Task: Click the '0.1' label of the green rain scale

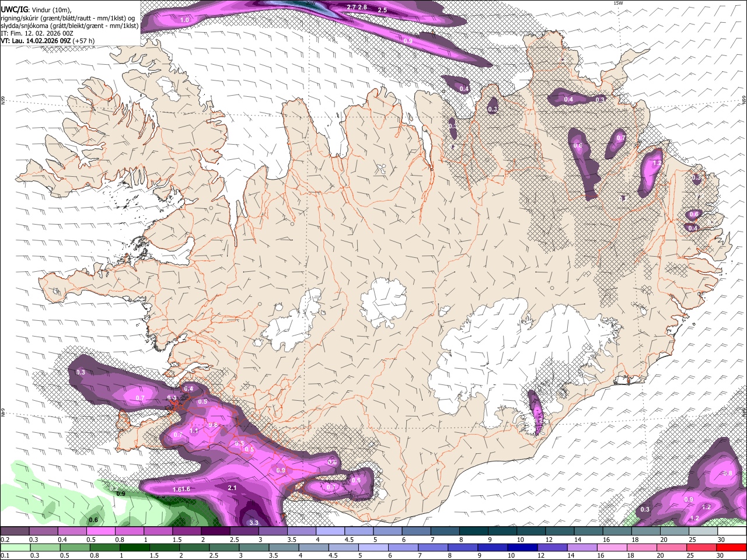Action: point(5,555)
